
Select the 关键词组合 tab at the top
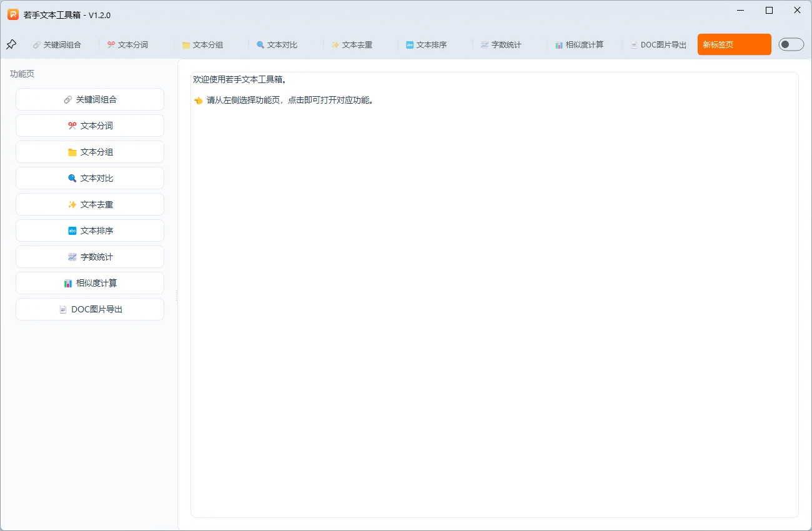point(57,44)
